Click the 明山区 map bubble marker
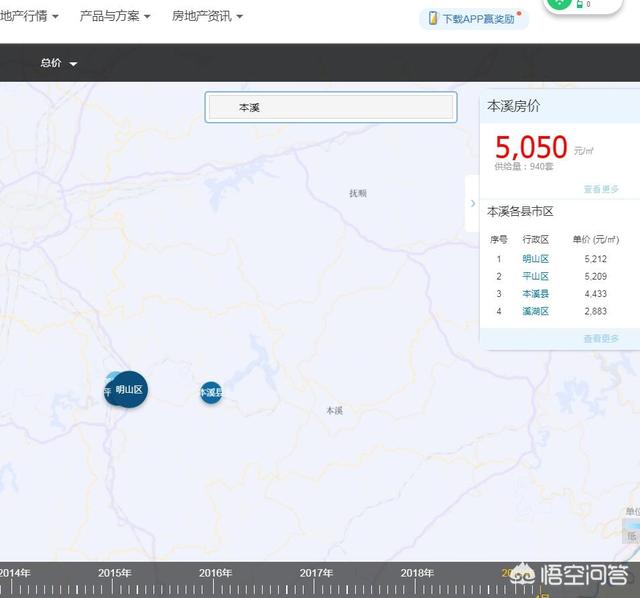The width and height of the screenshot is (640, 598). coord(128,390)
